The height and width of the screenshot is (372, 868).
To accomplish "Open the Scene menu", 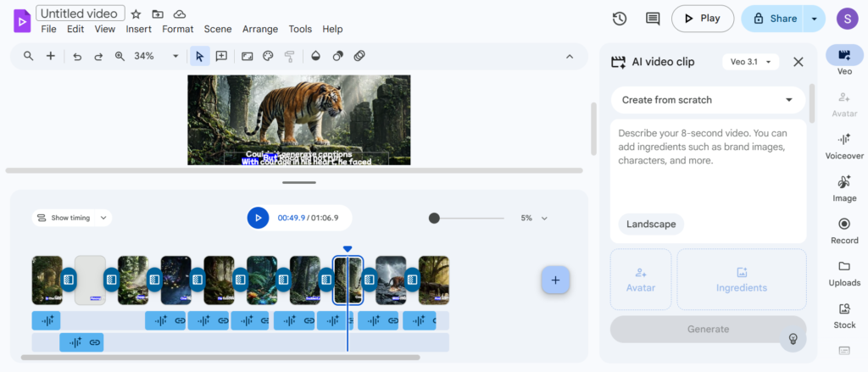I will (218, 30).
